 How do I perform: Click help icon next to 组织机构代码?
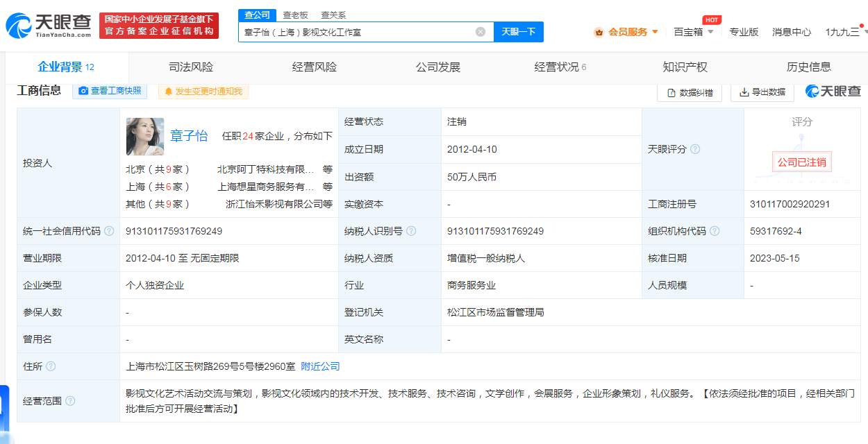[x=715, y=231]
